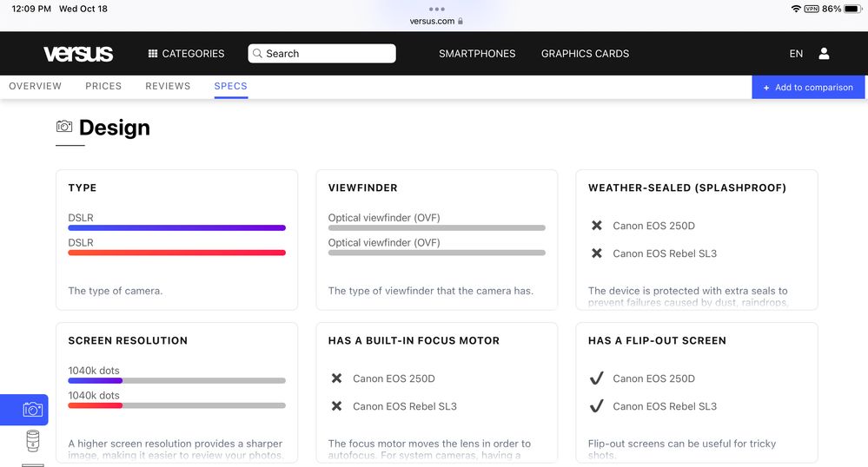868x467 pixels.
Task: Click the three-dot multitasking icon at top
Action: coord(436,9)
